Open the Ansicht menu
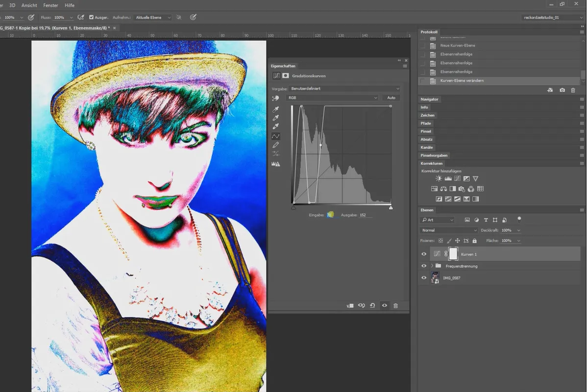This screenshot has width=588, height=392. (x=29, y=5)
